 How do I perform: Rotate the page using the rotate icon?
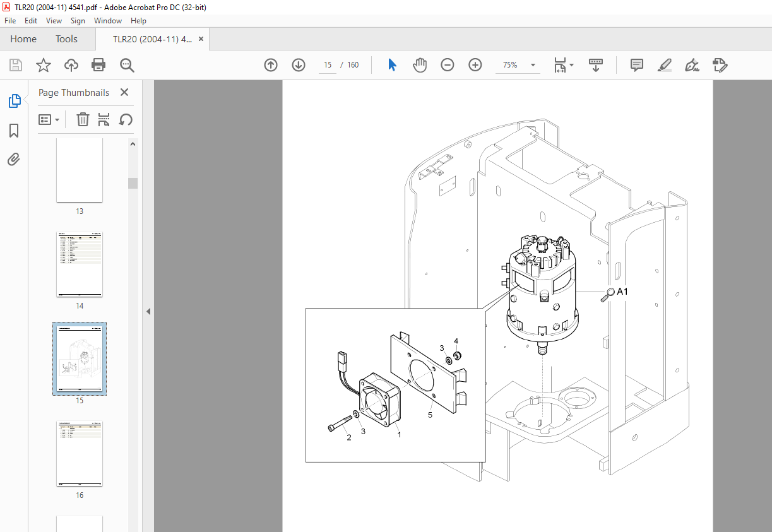[126, 119]
